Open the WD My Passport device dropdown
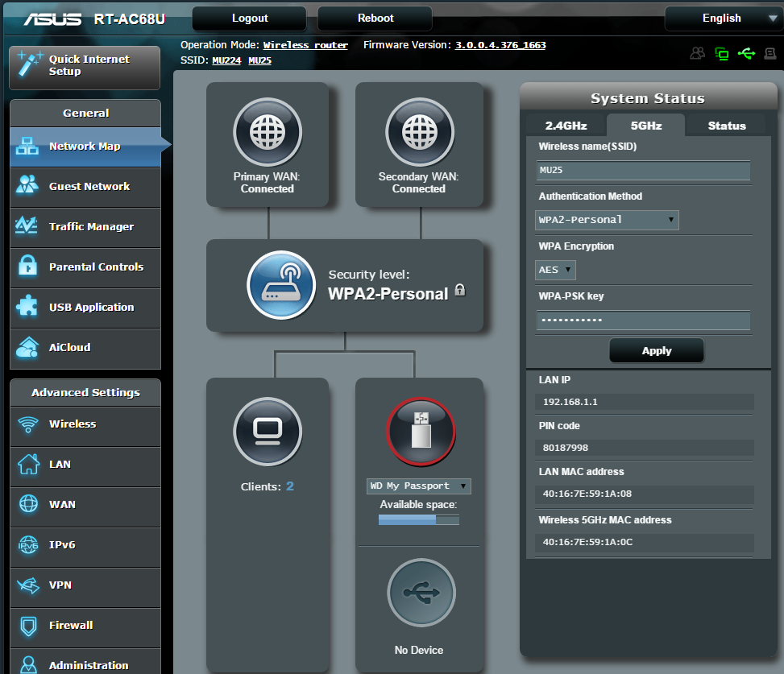 [418, 486]
